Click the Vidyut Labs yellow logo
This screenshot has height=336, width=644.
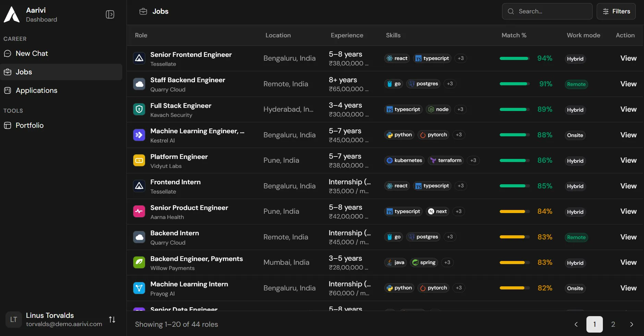tap(139, 160)
